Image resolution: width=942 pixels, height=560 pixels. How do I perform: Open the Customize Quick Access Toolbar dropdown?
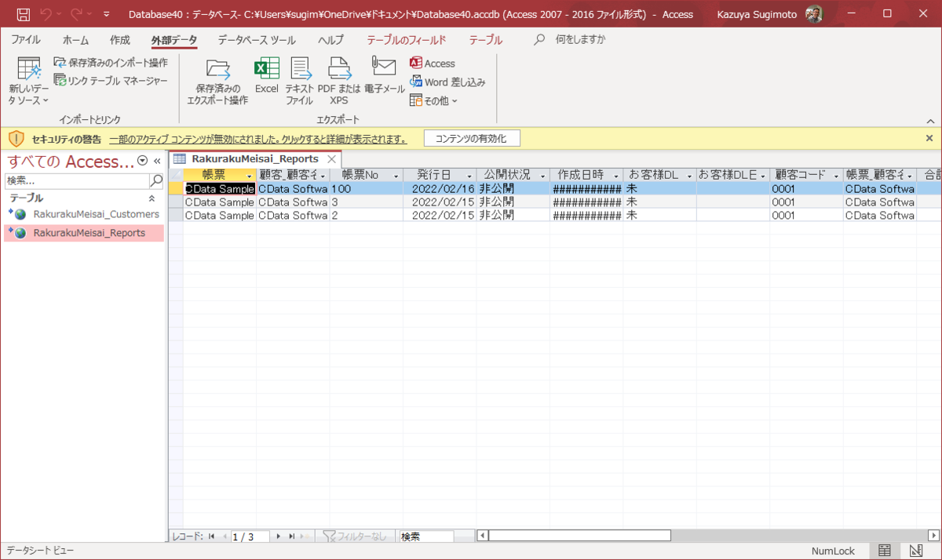coord(107,15)
